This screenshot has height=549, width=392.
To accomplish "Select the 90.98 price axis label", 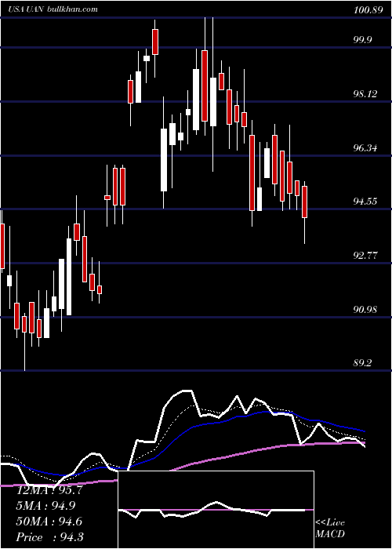I will [x=366, y=309].
